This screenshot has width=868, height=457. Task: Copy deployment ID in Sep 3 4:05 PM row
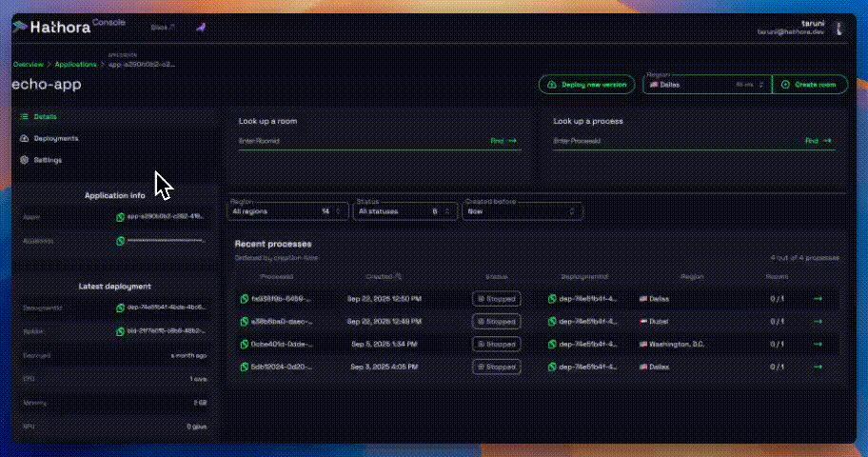point(552,368)
